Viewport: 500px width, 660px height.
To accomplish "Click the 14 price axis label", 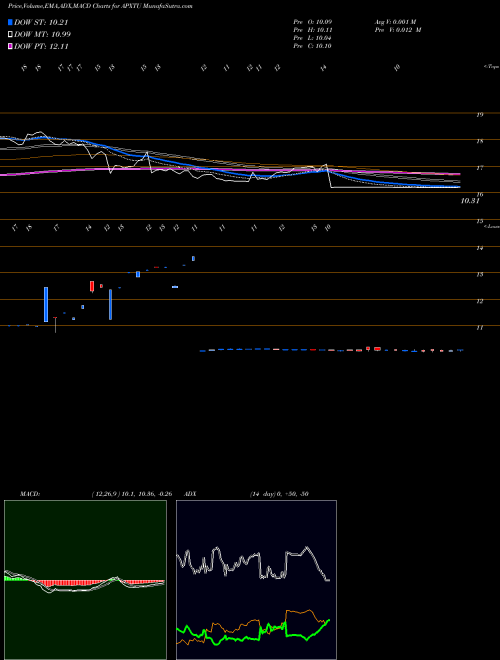I will 479,248.
